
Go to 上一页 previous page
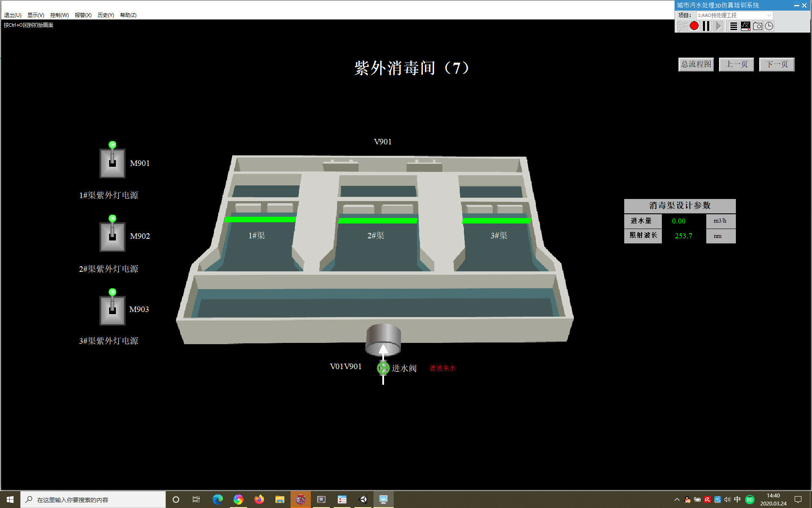coord(736,64)
